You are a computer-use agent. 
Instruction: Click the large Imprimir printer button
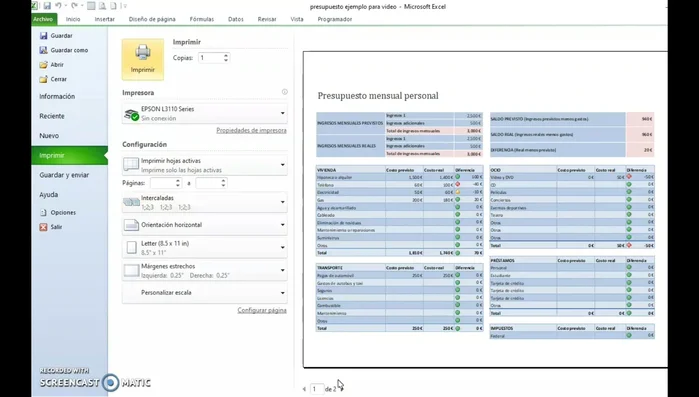[x=143, y=60]
